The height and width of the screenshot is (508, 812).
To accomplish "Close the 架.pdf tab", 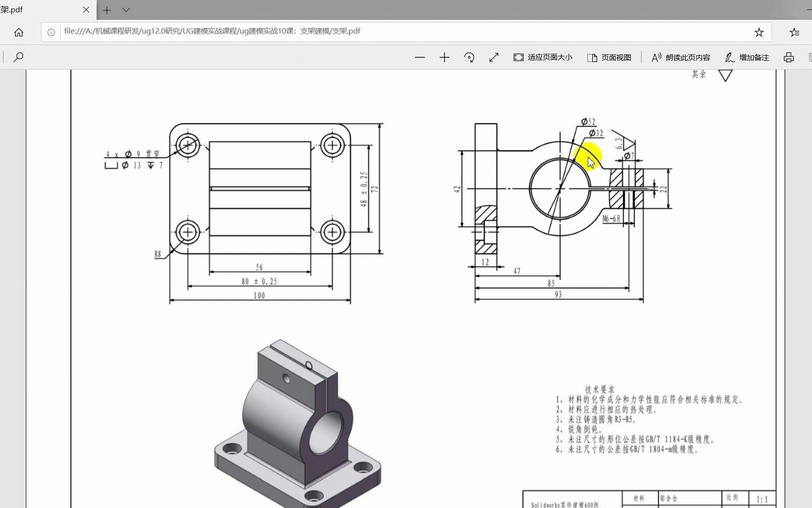I will pos(86,10).
